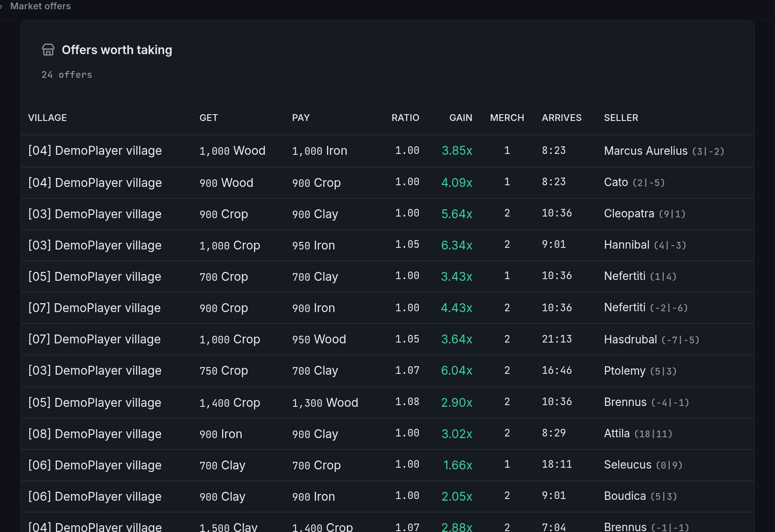
Task: Click the '24 offers' count text
Action: pos(67,75)
